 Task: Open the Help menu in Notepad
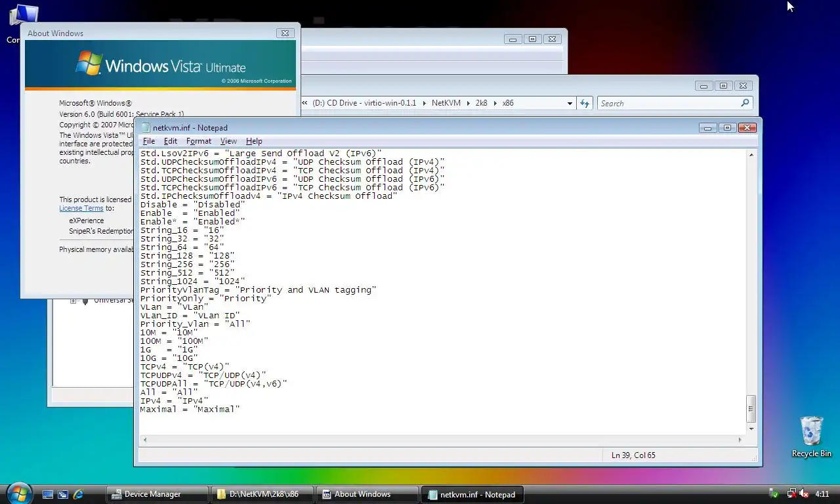point(254,141)
